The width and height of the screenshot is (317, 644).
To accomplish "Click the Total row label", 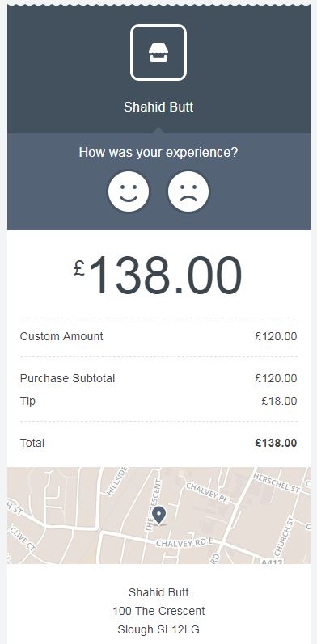I will pos(32,443).
